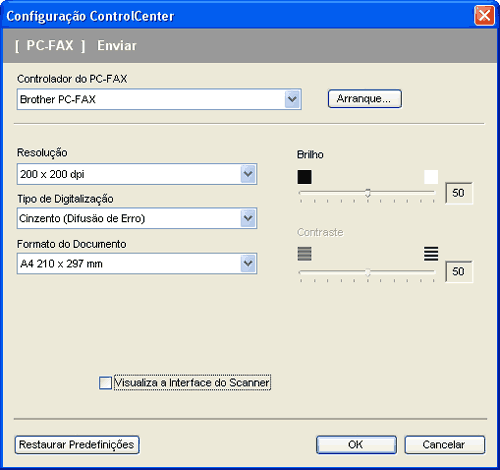This screenshot has width=500, height=470.
Task: Enable Visualiza a Interface do Scanner checkbox
Action: point(105,383)
